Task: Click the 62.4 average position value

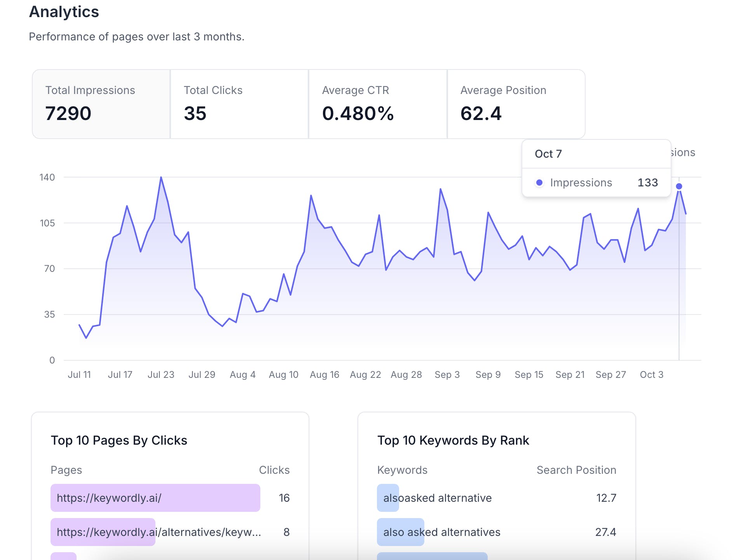Action: pos(481,113)
